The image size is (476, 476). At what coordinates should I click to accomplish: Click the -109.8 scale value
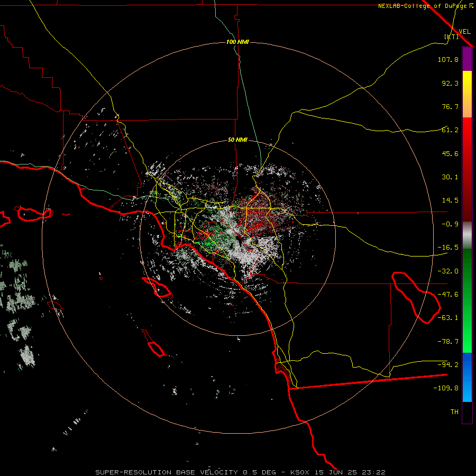[x=446, y=388]
